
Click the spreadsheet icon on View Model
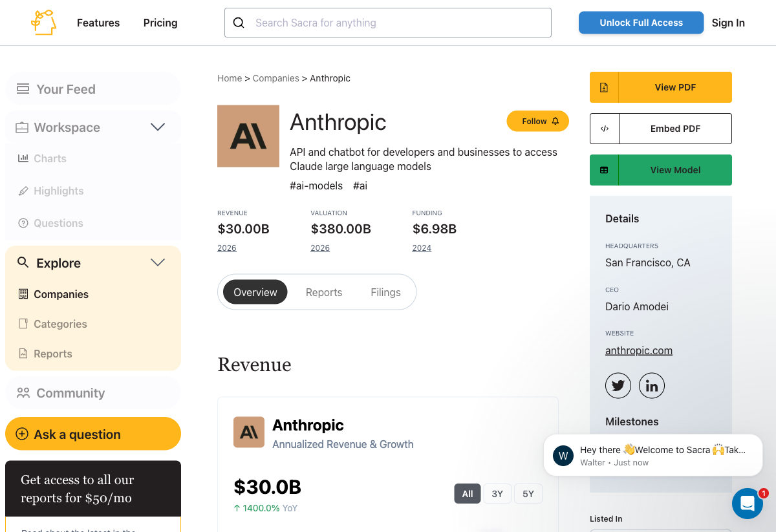pos(603,169)
